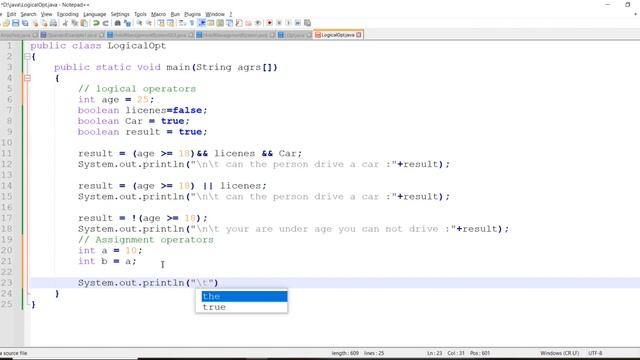Collapse the main method fold marker on line 4
640x360 pixels.
pyautogui.click(x=27, y=78)
